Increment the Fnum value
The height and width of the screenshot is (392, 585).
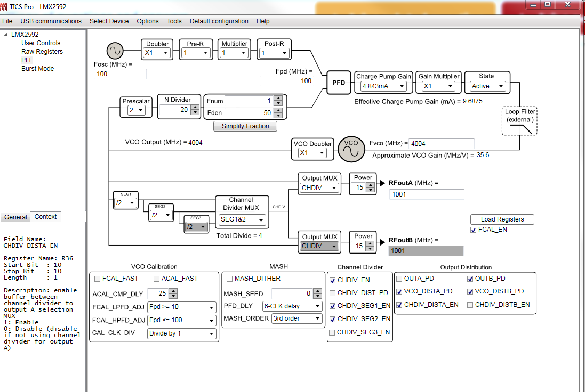coord(278,99)
